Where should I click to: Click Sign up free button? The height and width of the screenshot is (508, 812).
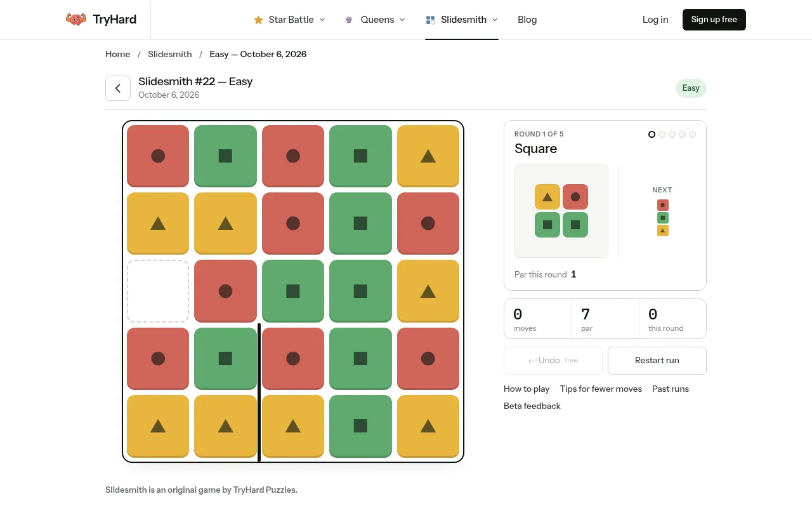click(714, 20)
